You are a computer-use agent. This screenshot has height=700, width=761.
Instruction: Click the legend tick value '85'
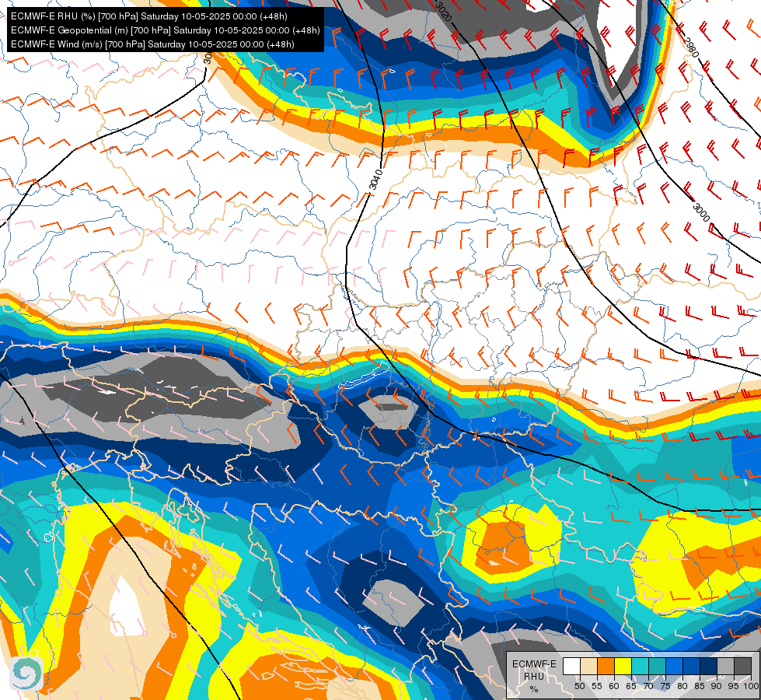point(700,686)
